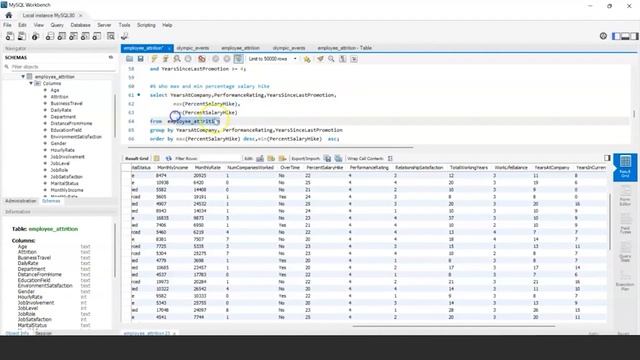Viewport: 640px width, 360px height.
Task: Open the find magnifier in the editor toolbar
Action: (x=331, y=59)
